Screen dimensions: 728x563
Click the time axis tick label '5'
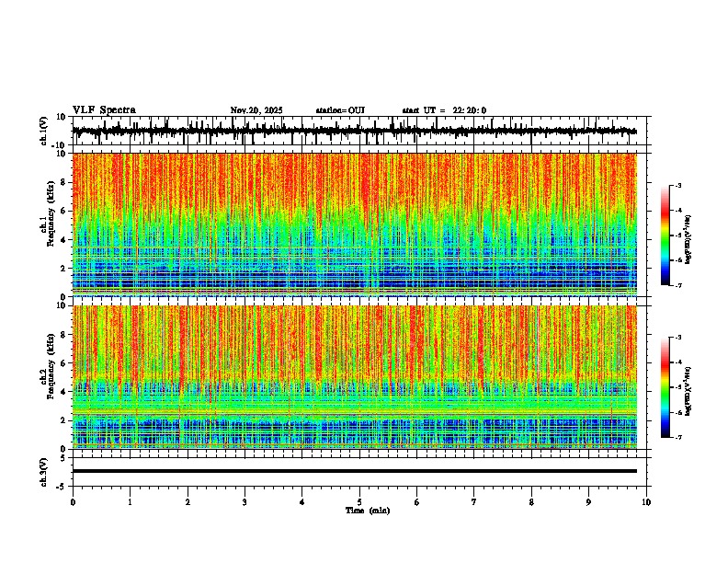(x=359, y=502)
